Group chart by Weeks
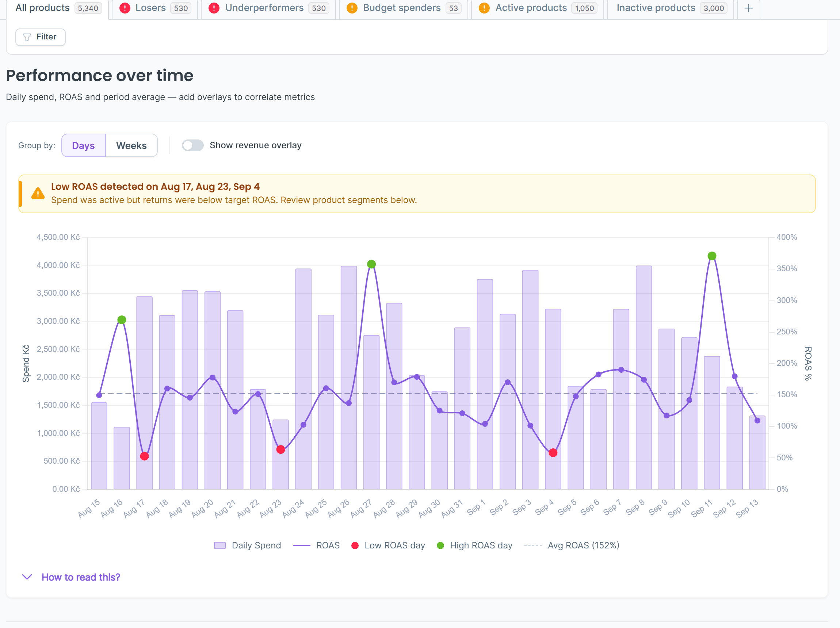The height and width of the screenshot is (628, 840). pos(131,145)
